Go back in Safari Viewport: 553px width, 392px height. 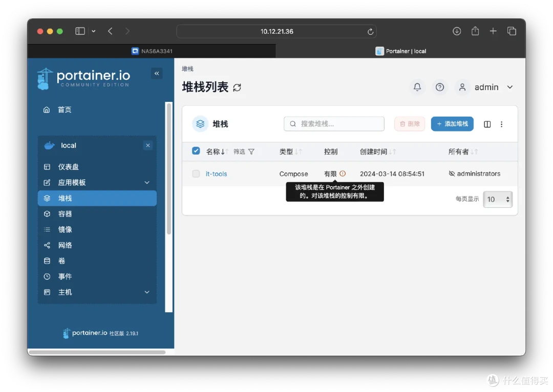point(110,31)
